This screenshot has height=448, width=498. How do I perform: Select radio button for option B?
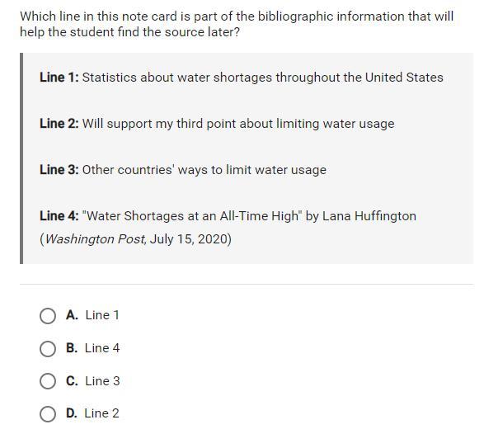pyautogui.click(x=48, y=348)
